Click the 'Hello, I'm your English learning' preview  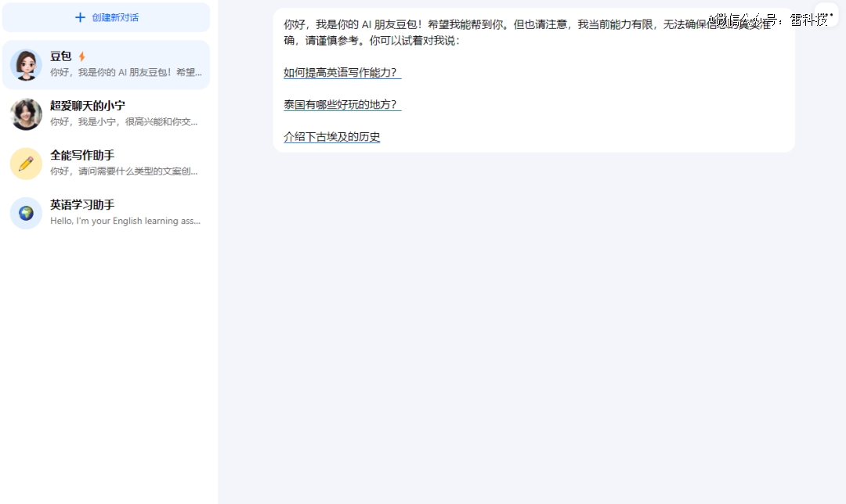[125, 221]
